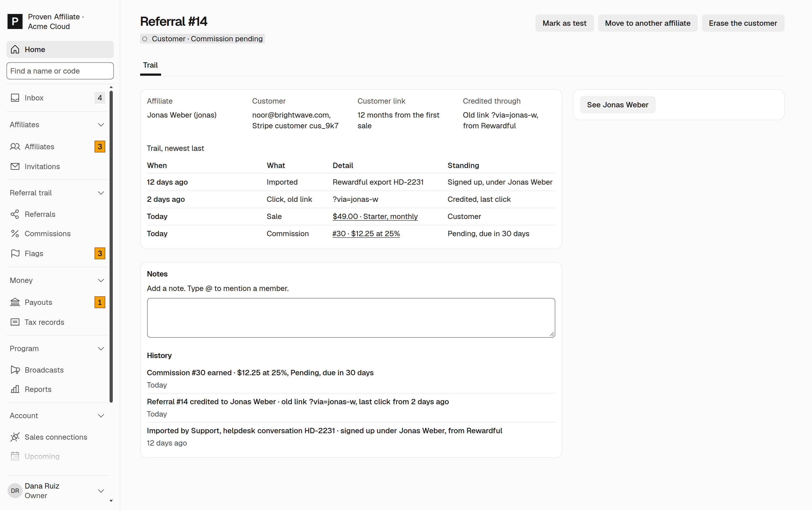The height and width of the screenshot is (510, 812).
Task: Collapse the Money section chevron
Action: (x=101, y=280)
